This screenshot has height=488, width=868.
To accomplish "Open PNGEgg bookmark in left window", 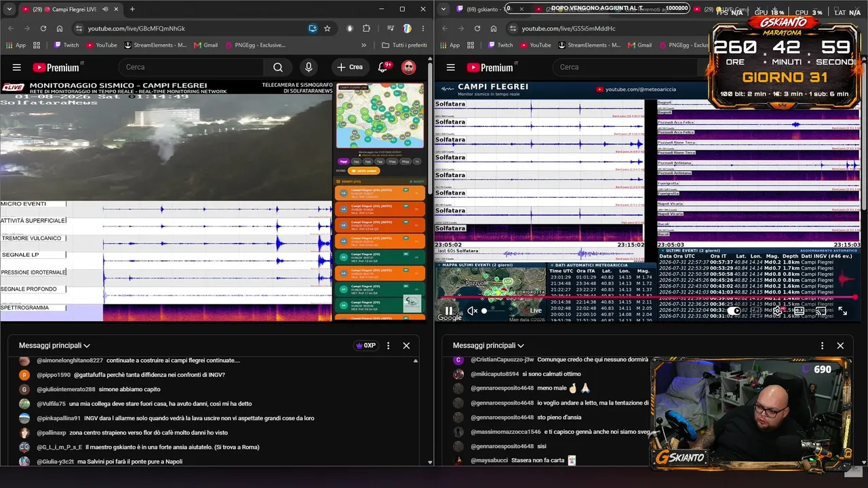I will 254,45.
